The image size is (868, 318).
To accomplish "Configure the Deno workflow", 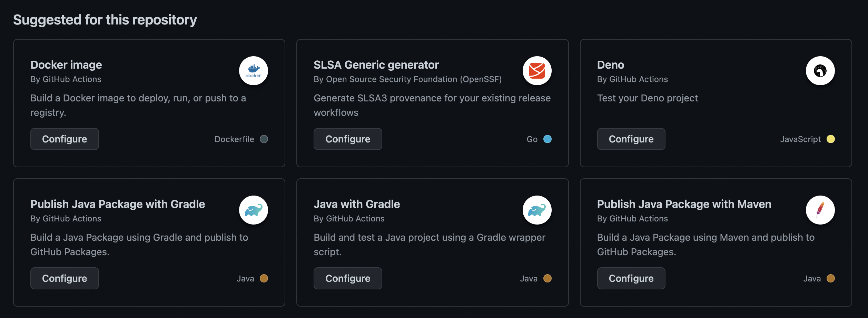I will pyautogui.click(x=631, y=139).
